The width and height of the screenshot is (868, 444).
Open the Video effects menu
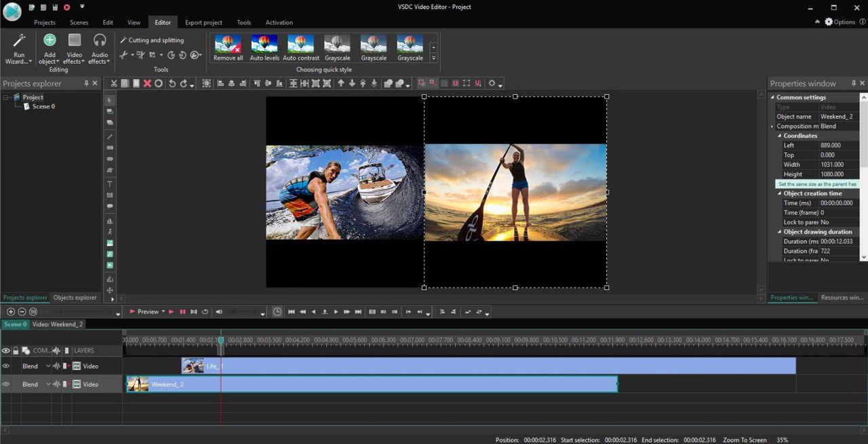click(75, 49)
